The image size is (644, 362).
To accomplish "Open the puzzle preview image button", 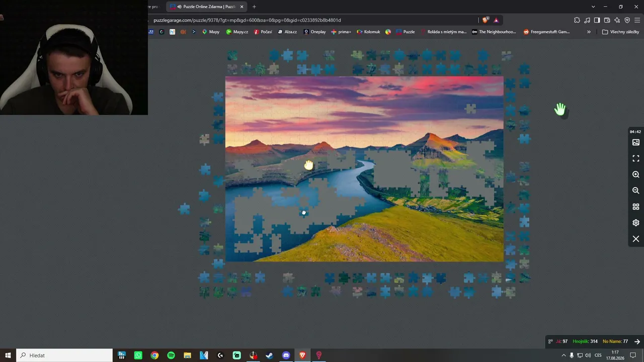I will [636, 142].
